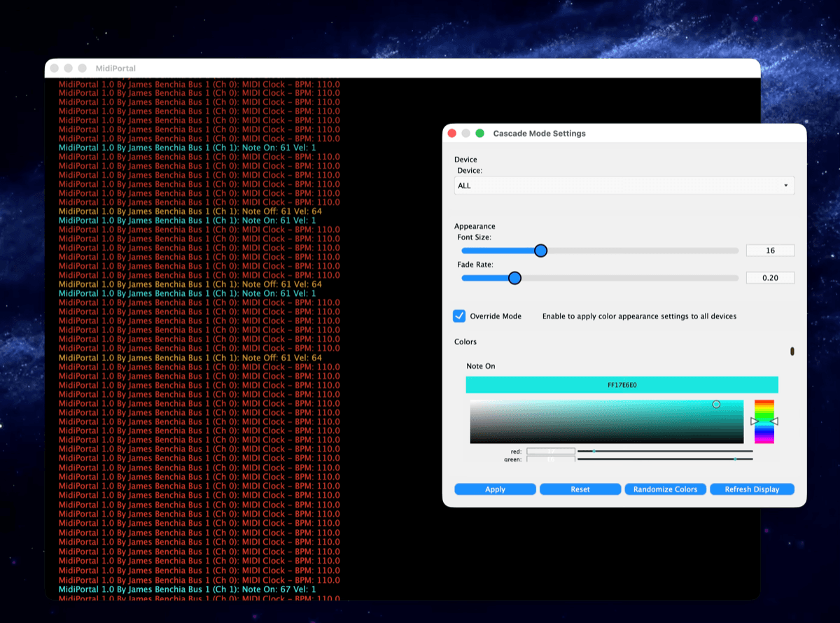Click the Reset button
Screen dimensions: 840x623
tap(580, 489)
